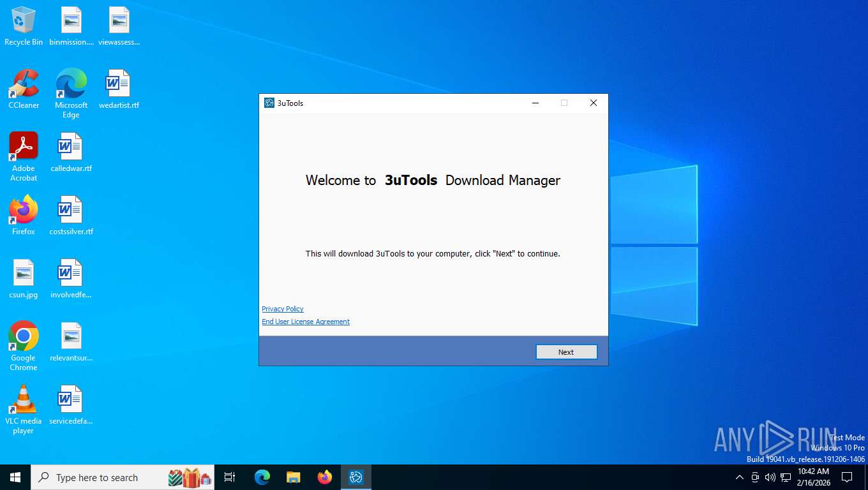Open the Windows Start menu
This screenshot has width=868, height=490.
15,477
